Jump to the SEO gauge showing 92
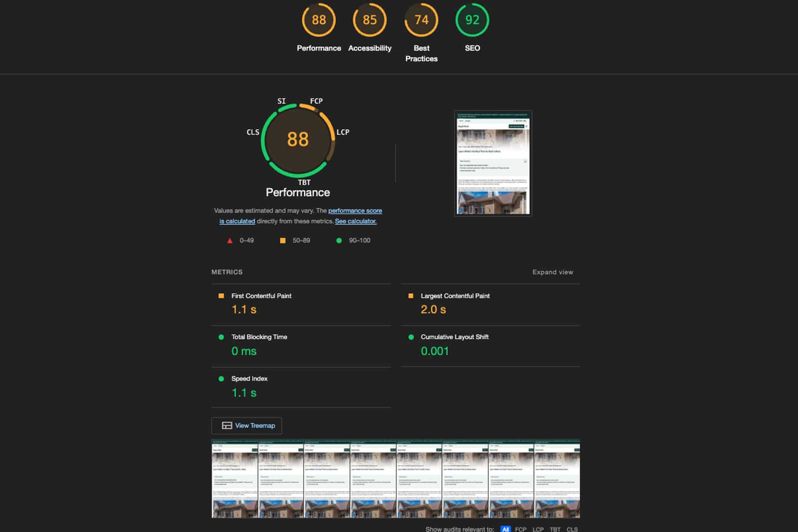The image size is (798, 532). point(472,20)
